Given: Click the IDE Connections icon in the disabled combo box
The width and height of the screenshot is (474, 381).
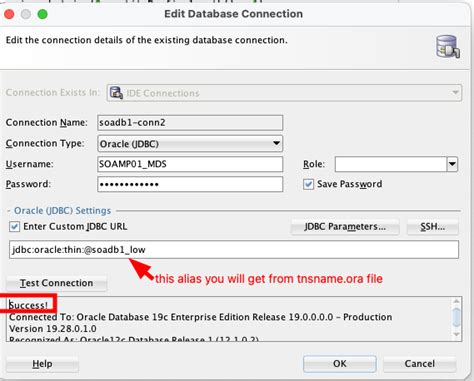Looking at the screenshot, I should coord(116,93).
